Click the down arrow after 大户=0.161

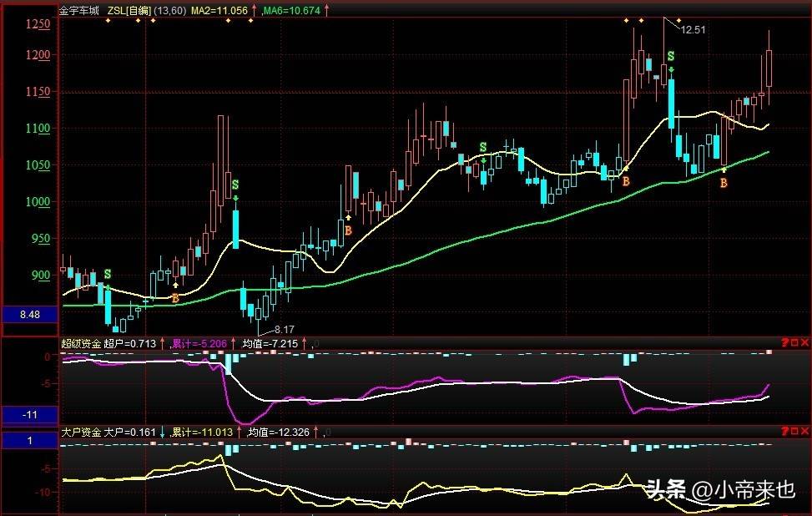162,432
